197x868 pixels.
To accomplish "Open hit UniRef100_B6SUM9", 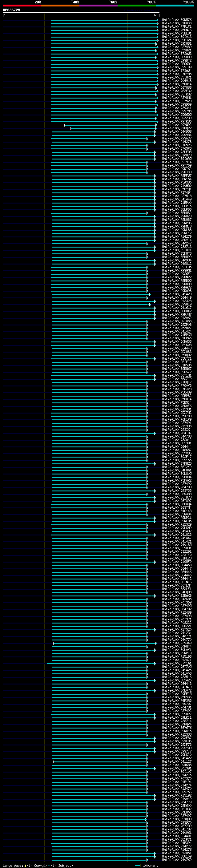I will [x=177, y=57].
